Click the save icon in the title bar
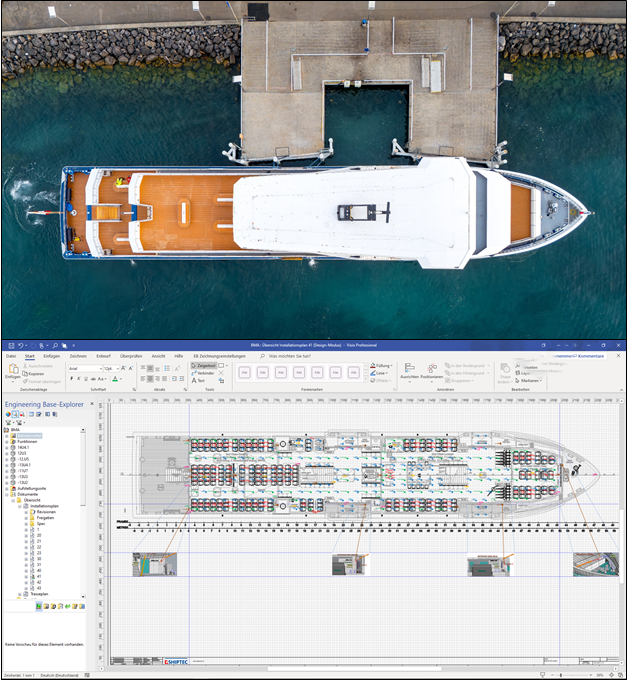628x680 pixels. (11, 346)
